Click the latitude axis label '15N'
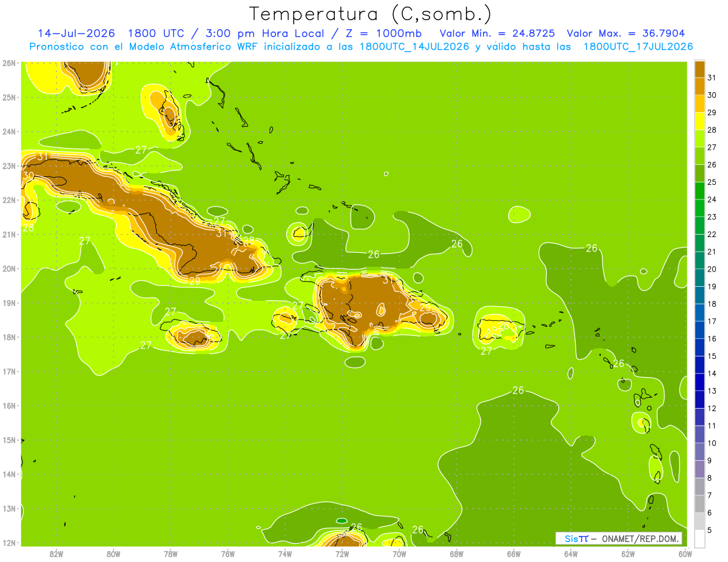The image size is (728, 562). tap(8, 440)
